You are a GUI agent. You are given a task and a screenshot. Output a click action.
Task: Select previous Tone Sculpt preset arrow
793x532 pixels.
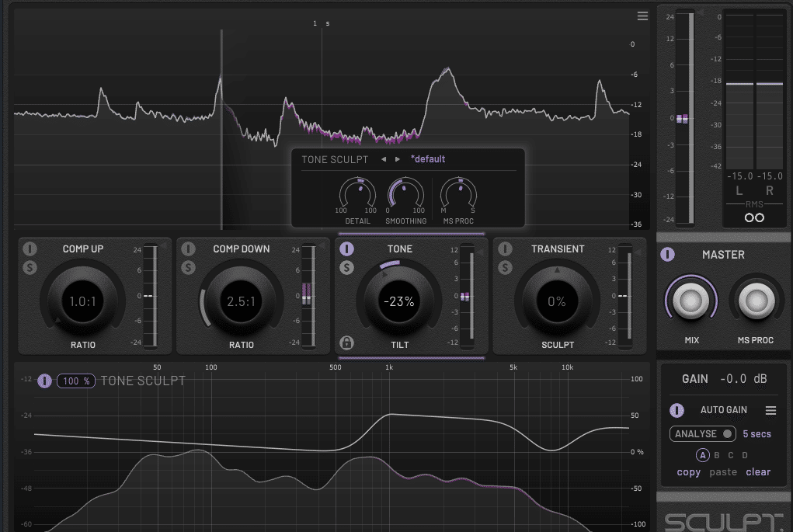click(x=384, y=159)
